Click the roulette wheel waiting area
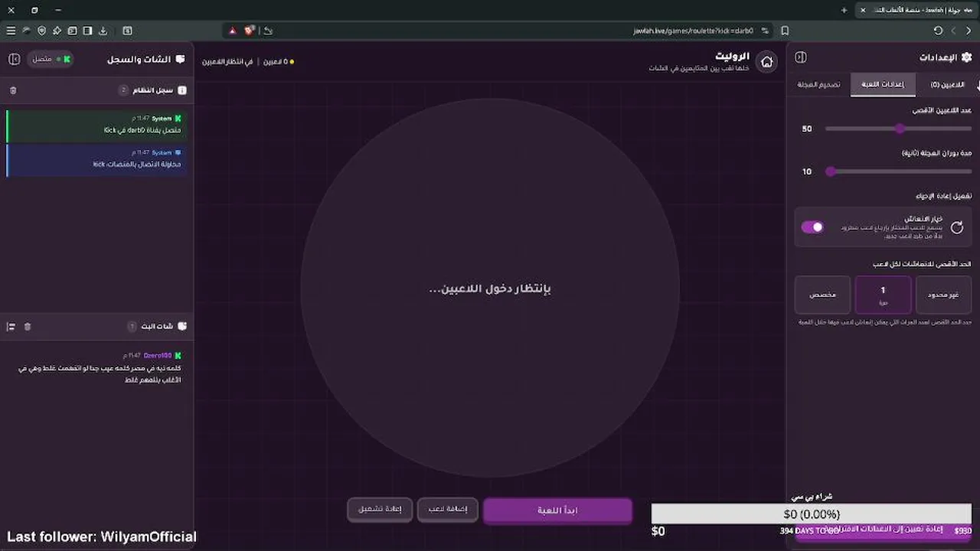This screenshot has height=551, width=980. [490, 288]
